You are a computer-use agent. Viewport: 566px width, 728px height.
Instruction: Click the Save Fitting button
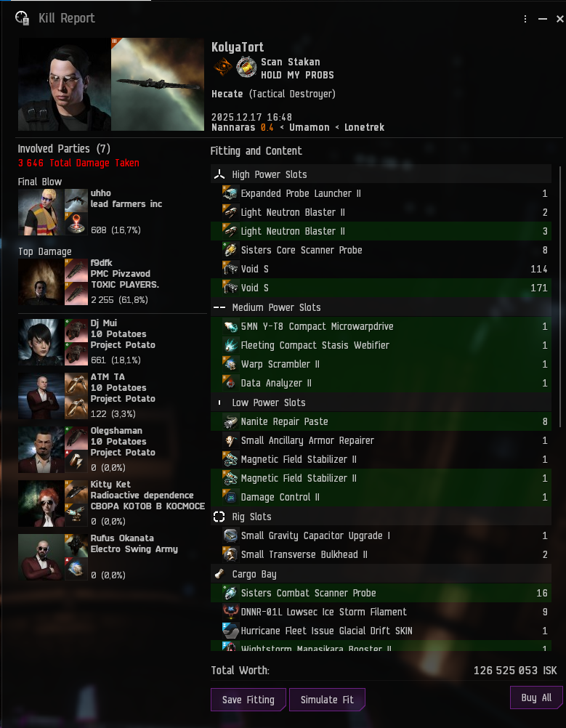[x=248, y=700]
